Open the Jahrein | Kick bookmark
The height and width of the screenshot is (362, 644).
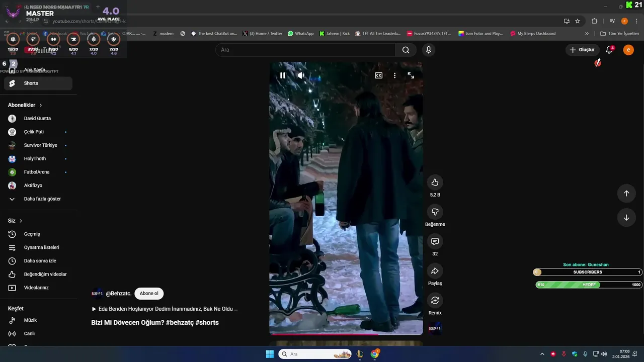click(335, 34)
